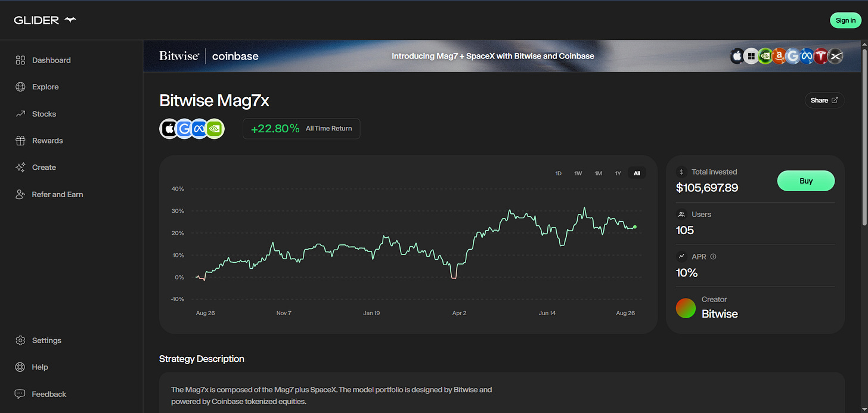Click the -10% y-axis label
868x413 pixels.
click(178, 299)
